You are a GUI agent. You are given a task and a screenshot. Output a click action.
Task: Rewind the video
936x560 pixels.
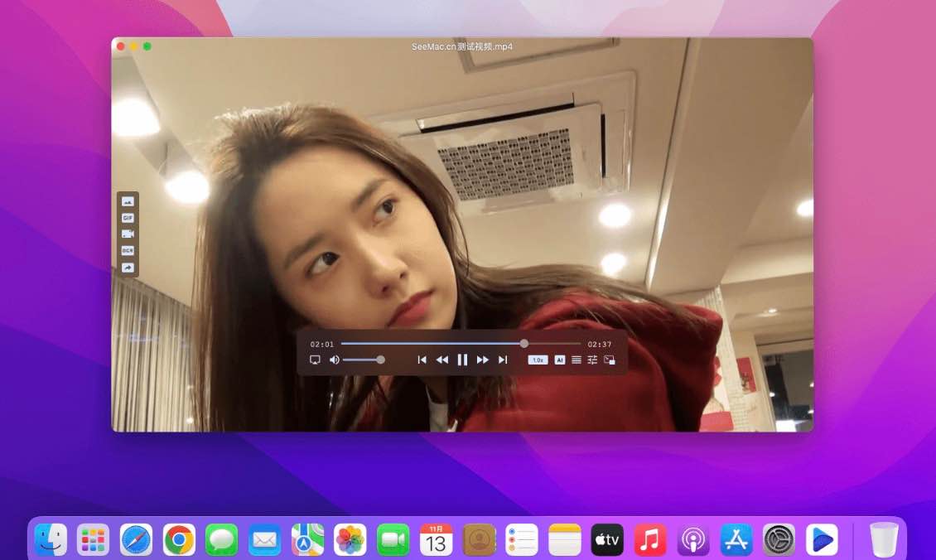pos(442,360)
